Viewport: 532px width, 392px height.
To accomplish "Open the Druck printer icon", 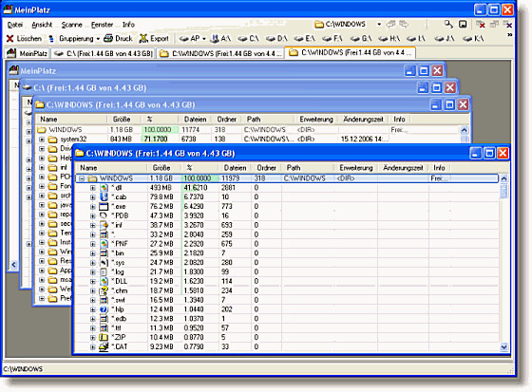I will pyautogui.click(x=108, y=38).
